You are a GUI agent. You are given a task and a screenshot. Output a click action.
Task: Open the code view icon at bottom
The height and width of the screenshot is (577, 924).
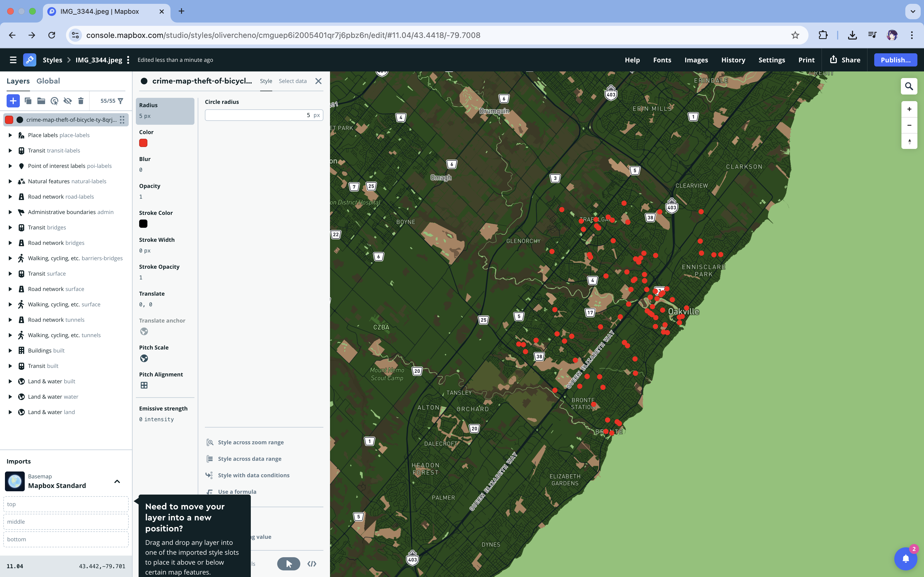(x=312, y=564)
